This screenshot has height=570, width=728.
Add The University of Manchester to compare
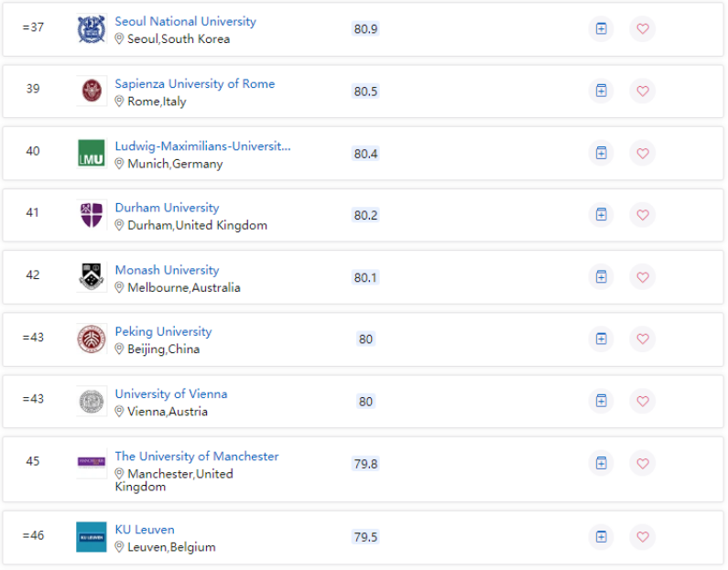601,463
